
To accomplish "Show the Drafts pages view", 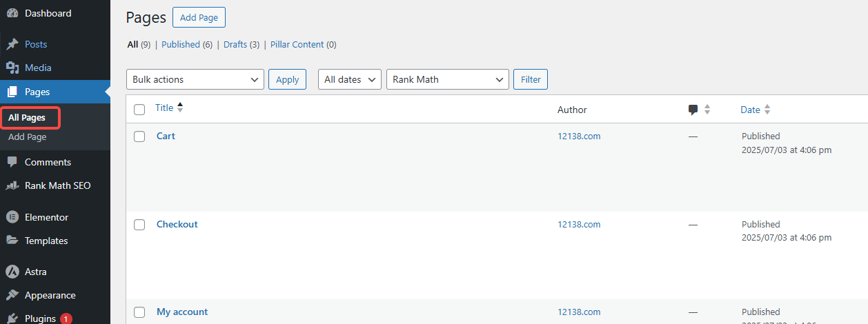I will click(235, 45).
